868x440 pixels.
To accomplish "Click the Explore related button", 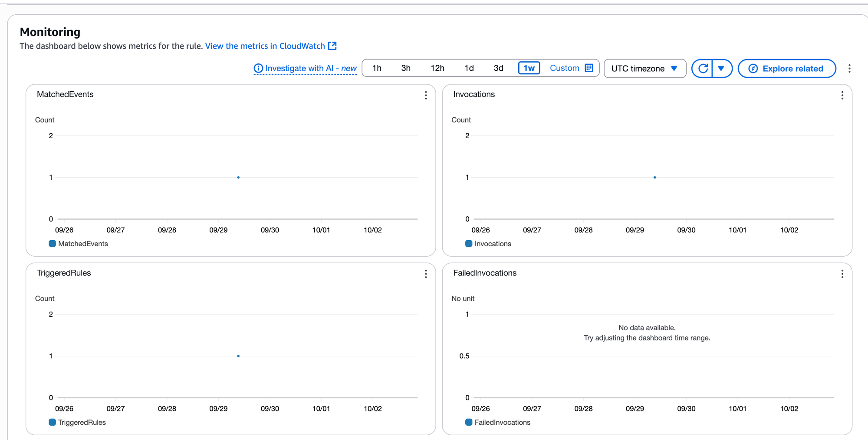I will [786, 69].
